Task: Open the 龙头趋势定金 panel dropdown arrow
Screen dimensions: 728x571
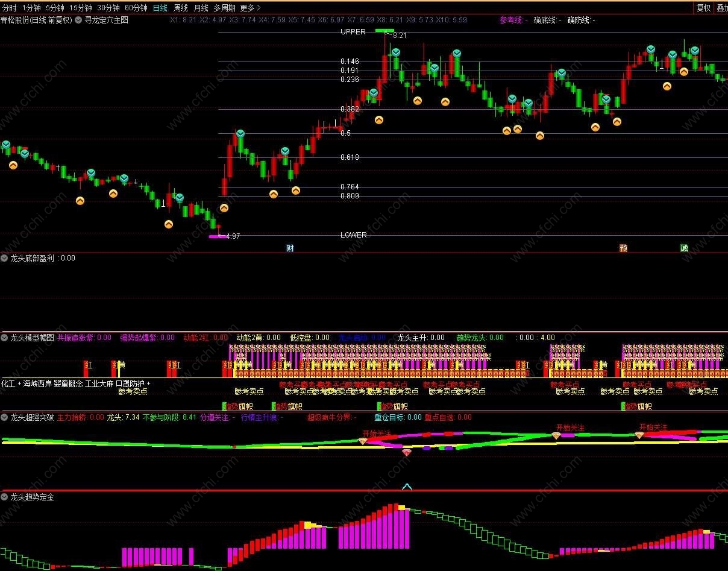Action: (5, 497)
